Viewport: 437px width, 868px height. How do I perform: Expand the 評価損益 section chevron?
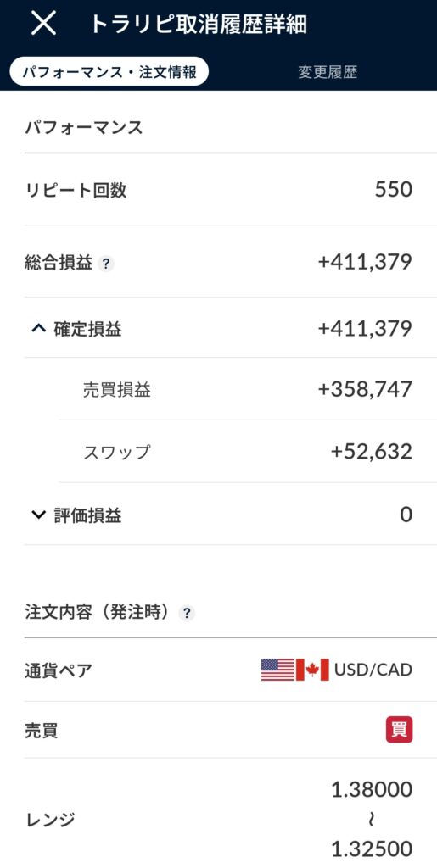38,515
